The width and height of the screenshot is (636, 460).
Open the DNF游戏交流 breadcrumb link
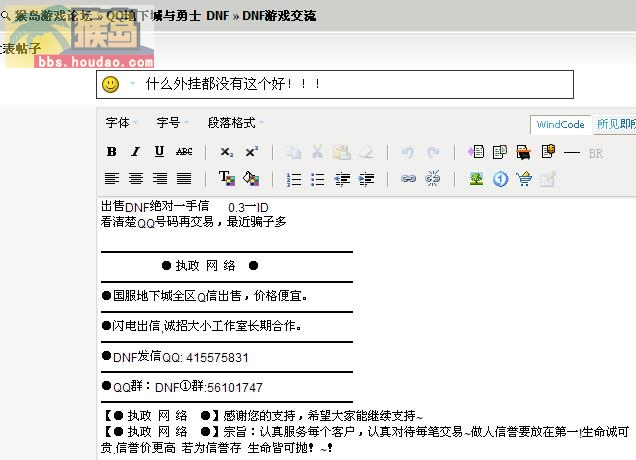point(279,16)
